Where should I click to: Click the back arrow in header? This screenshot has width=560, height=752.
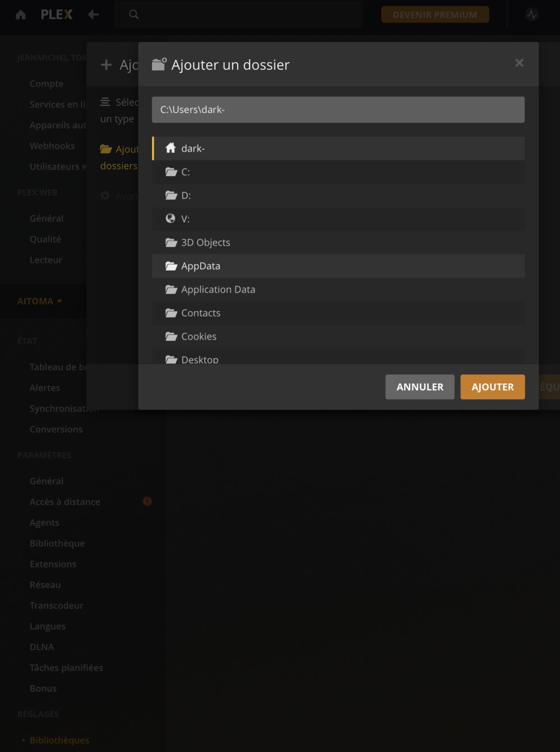click(93, 15)
